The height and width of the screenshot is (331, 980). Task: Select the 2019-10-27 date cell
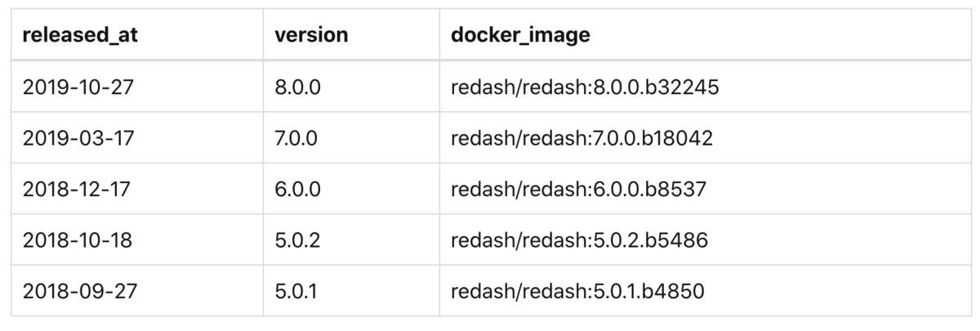coord(137,87)
